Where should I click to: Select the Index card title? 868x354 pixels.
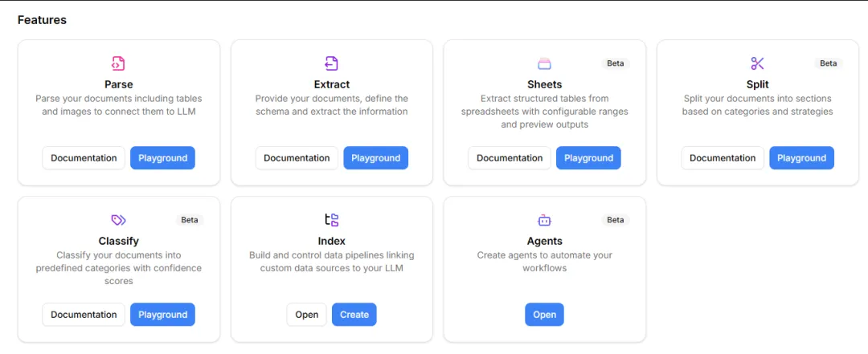pyautogui.click(x=331, y=241)
